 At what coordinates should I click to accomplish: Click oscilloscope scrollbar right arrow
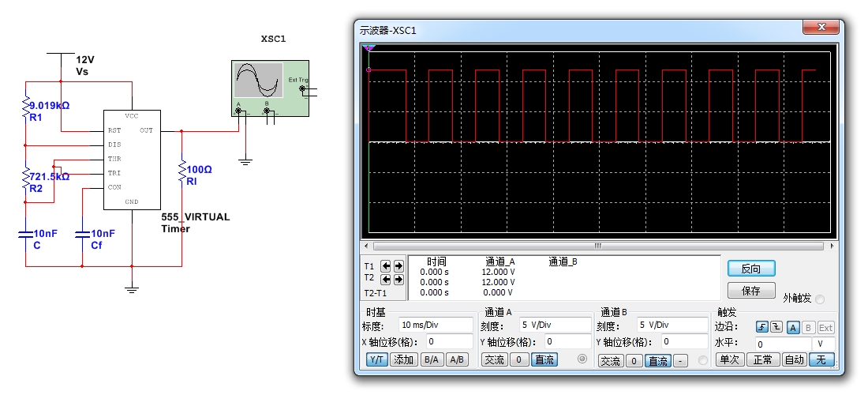[832, 246]
